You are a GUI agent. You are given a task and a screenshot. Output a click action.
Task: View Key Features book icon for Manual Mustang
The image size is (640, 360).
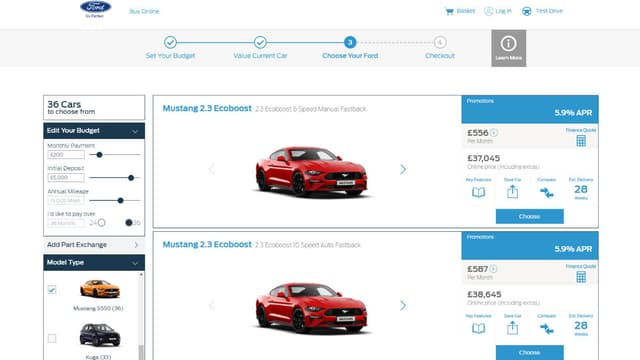coord(478,192)
